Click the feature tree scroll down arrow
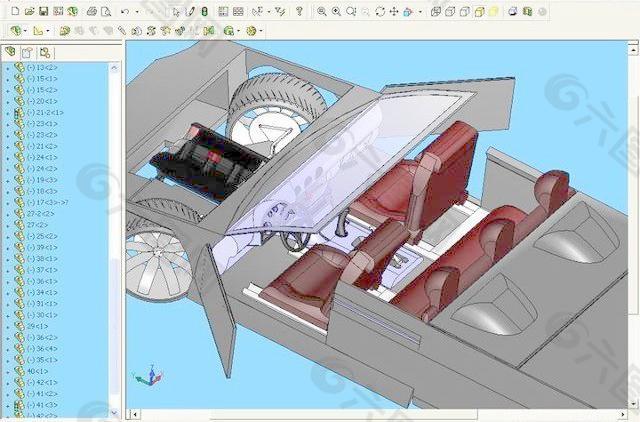Screen dimensions: 640x422 pyautogui.click(x=114, y=413)
